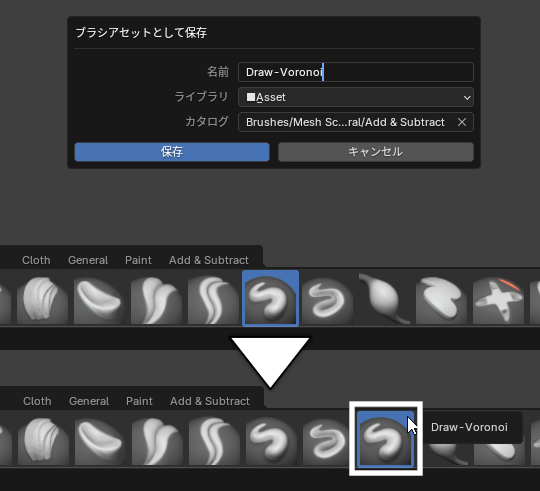Select the Draw Sharp brush in upper shelf
Image resolution: width=540 pixels, height=491 pixels.
tap(328, 300)
